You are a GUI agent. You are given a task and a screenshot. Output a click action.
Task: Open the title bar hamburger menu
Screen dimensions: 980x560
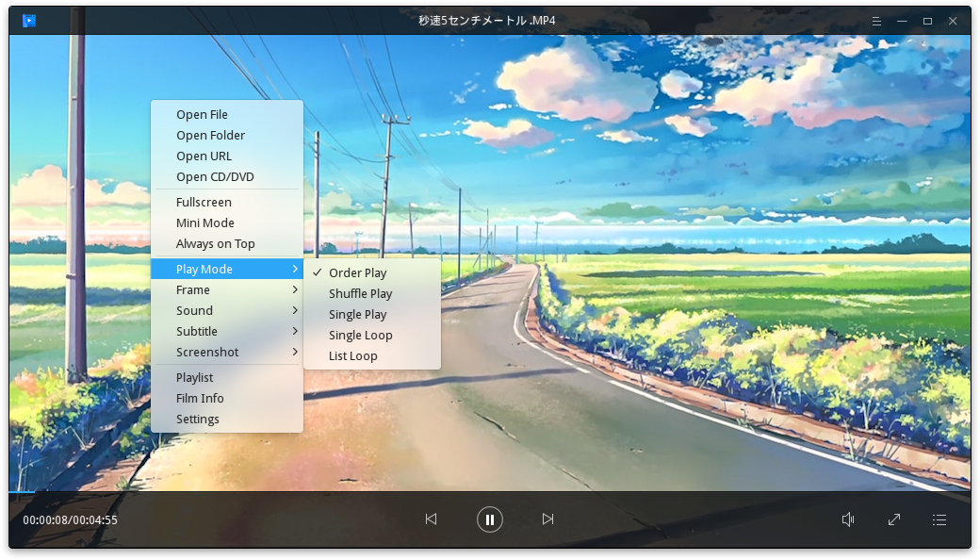tap(876, 22)
